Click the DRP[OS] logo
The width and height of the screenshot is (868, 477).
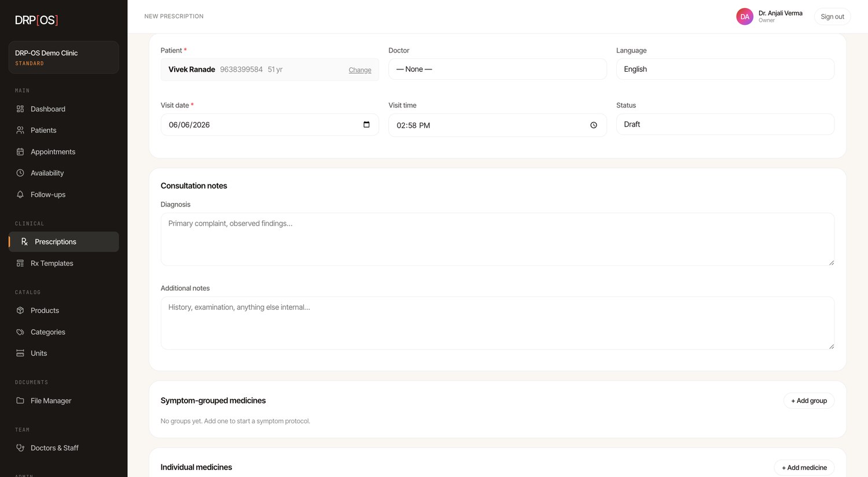tap(36, 20)
